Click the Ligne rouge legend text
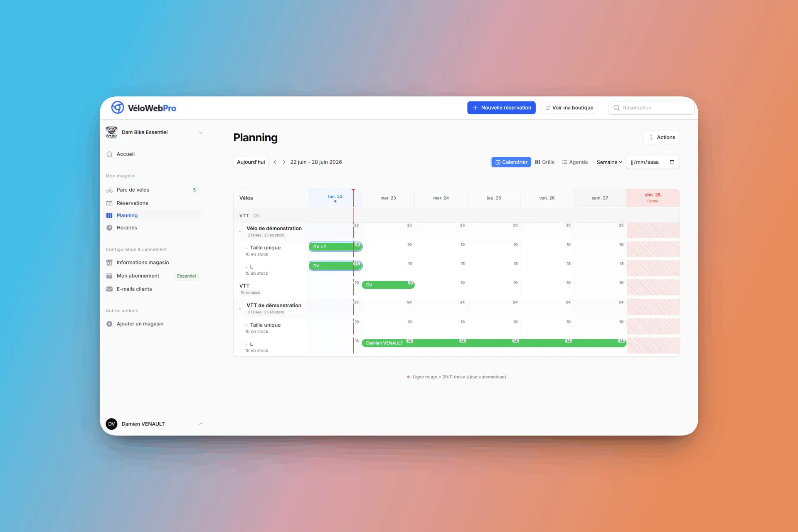 (459, 377)
